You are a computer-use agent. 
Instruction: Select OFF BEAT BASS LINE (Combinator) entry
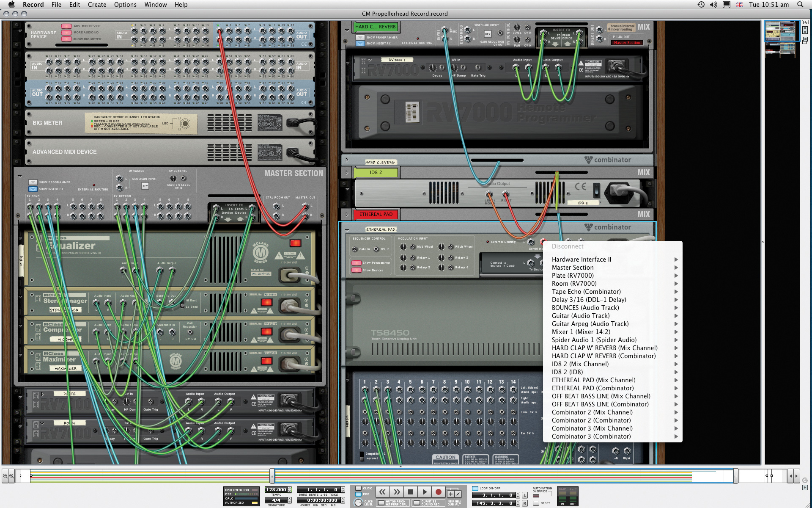click(612, 404)
